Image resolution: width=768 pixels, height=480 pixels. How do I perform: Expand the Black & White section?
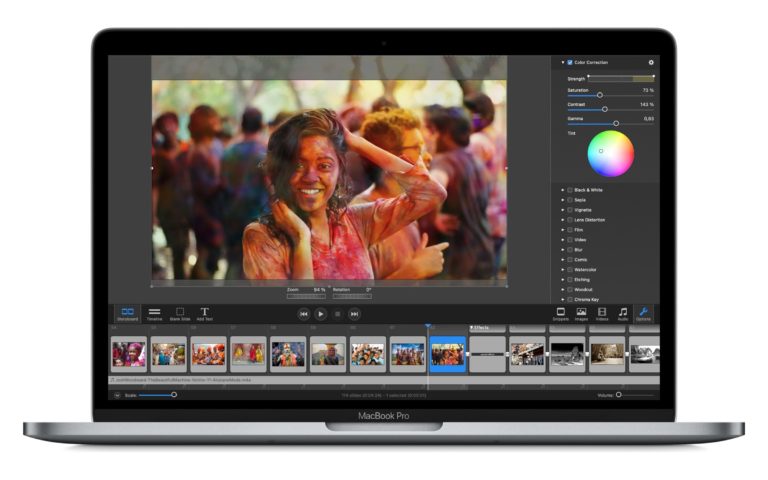pyautogui.click(x=563, y=190)
